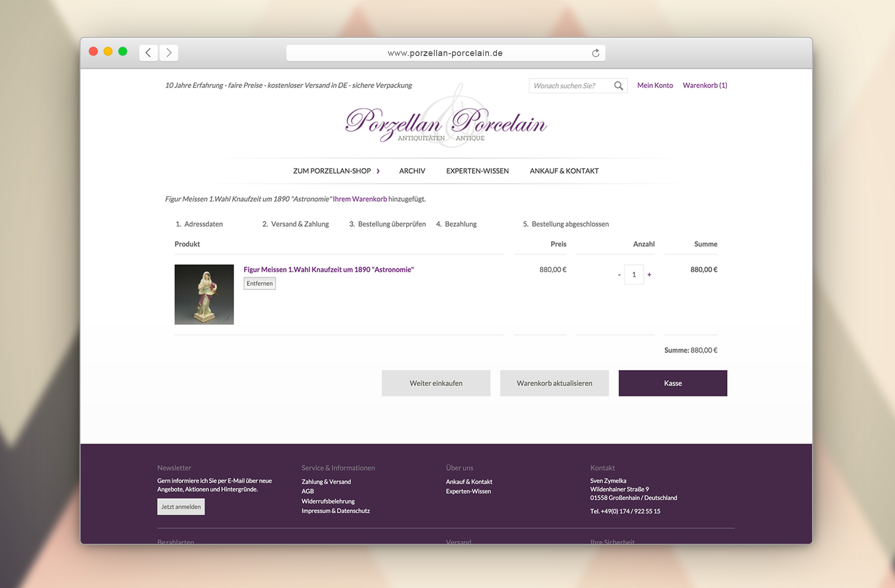Increase quantity with the plus sign

pos(649,274)
